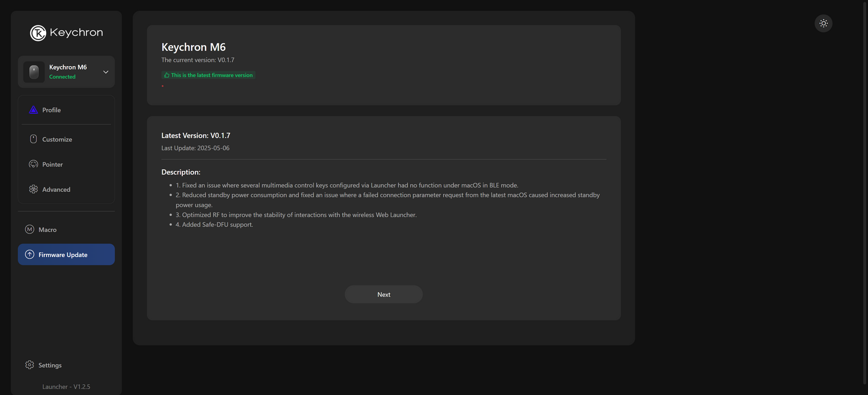
Task: Click 'The current version: V0.1.7' text
Action: click(198, 60)
